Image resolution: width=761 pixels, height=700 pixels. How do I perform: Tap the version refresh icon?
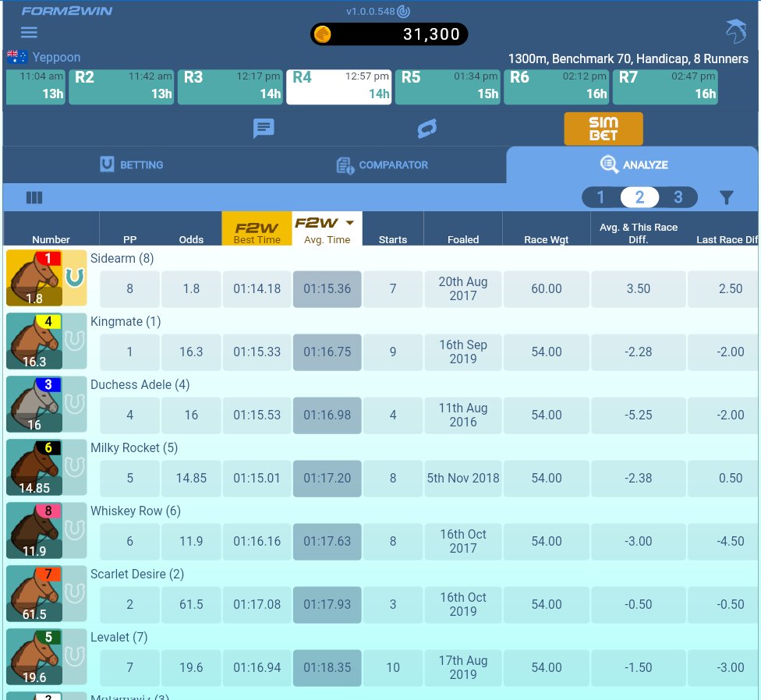click(403, 11)
